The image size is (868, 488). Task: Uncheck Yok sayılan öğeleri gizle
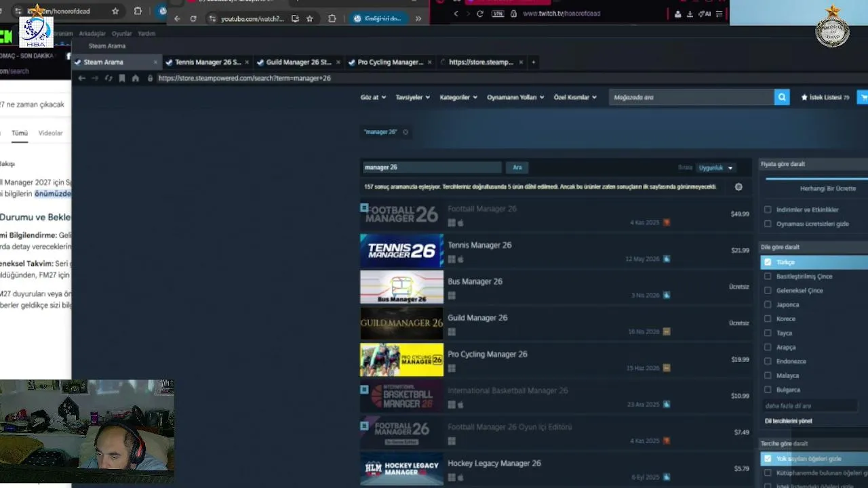click(x=768, y=459)
